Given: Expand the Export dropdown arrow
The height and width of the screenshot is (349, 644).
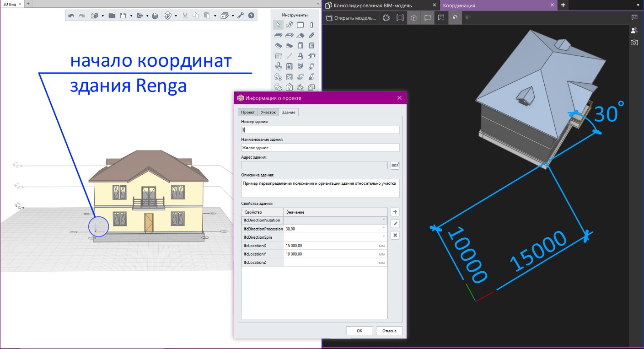Looking at the screenshot, I should (x=147, y=16).
